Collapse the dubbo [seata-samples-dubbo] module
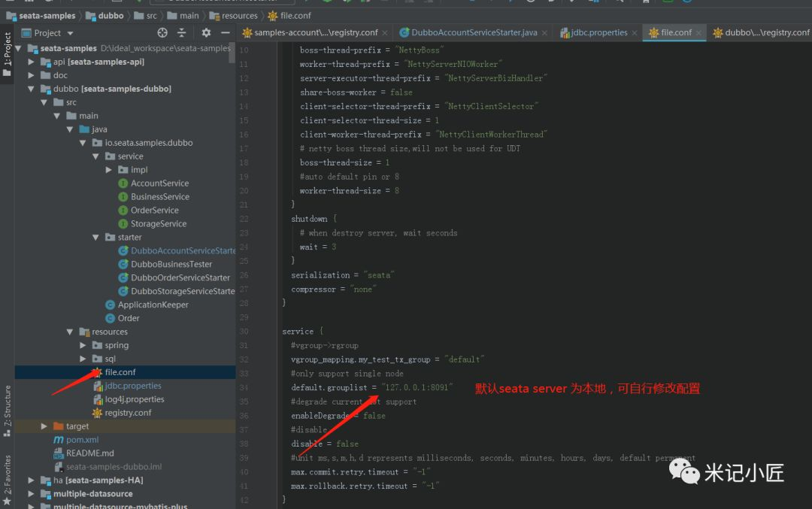812x509 pixels. tap(31, 89)
